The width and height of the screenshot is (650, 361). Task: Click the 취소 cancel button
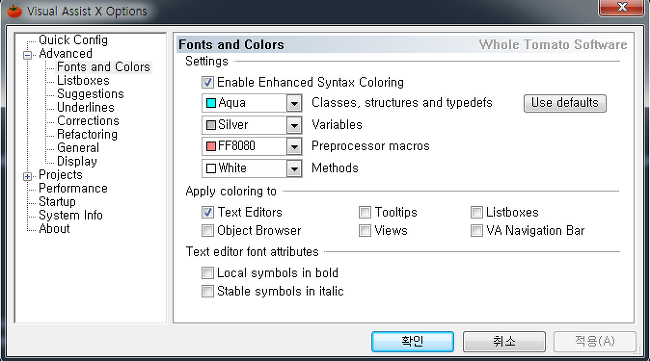504,341
